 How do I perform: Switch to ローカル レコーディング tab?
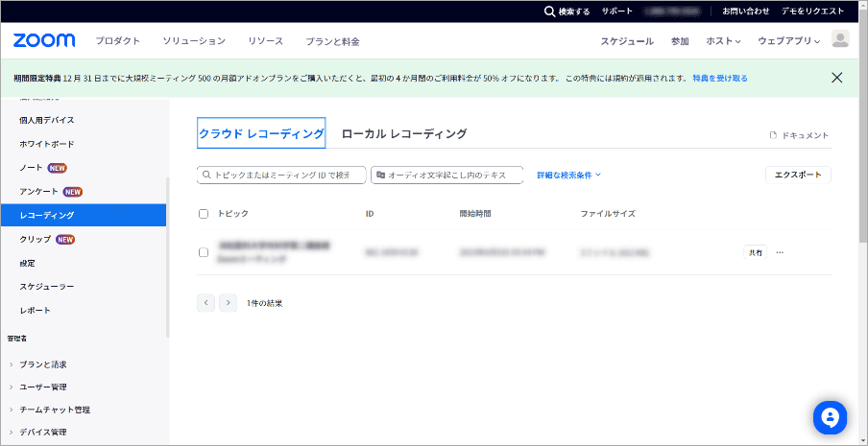coord(404,133)
